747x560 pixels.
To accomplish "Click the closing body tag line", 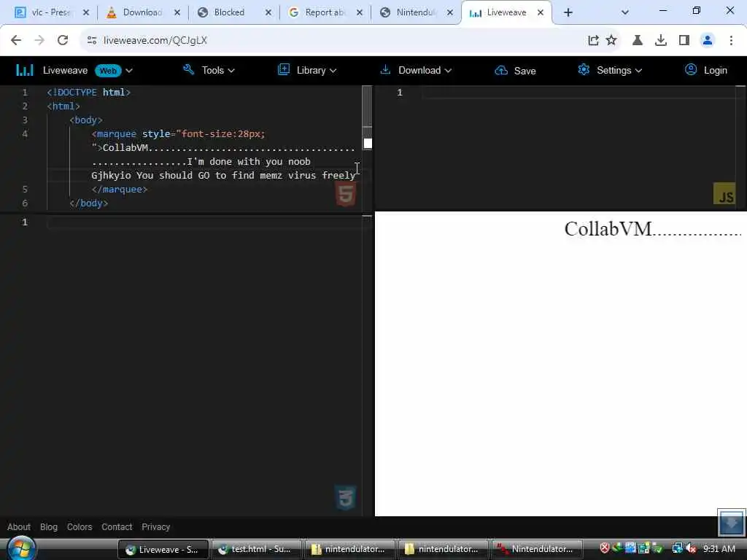I will (x=88, y=203).
